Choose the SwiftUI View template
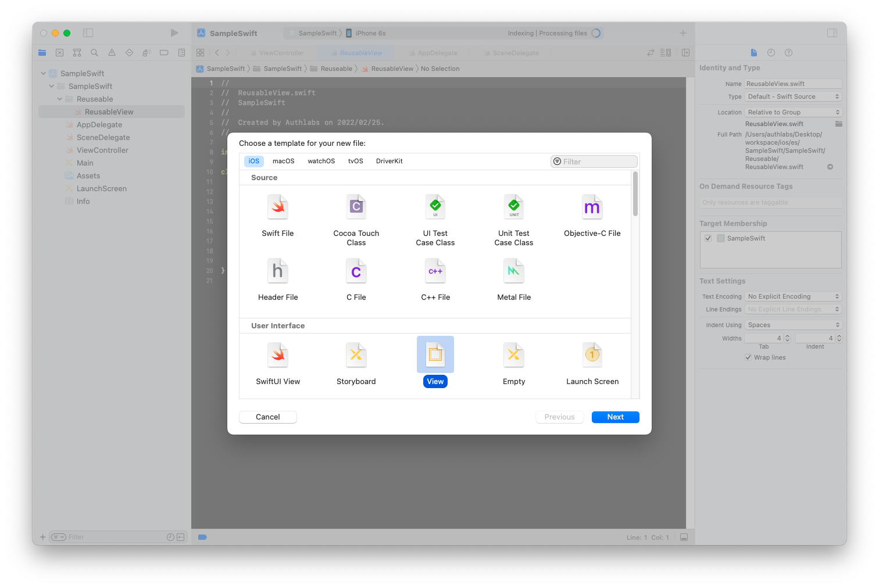879x588 pixels. click(x=278, y=364)
